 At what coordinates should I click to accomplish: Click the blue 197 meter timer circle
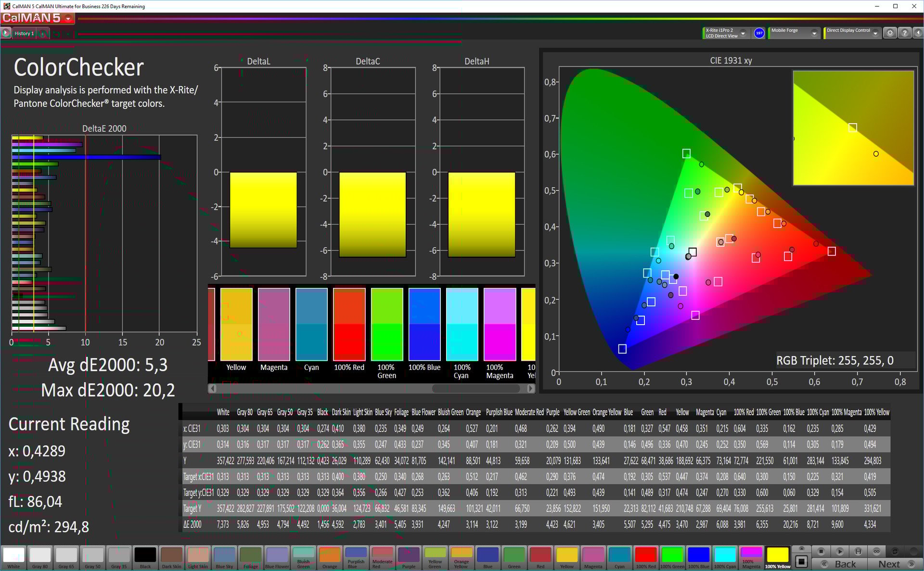pos(759,33)
